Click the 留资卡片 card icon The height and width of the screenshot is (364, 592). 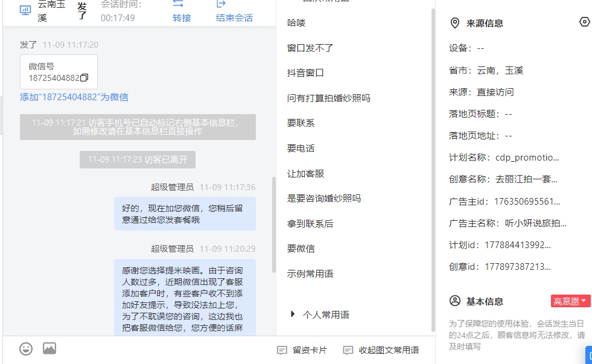click(282, 350)
